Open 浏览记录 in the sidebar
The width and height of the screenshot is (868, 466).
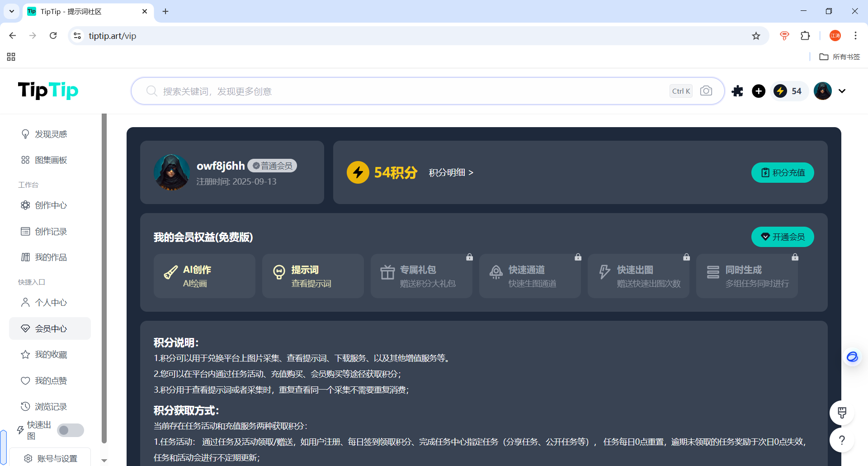(50, 406)
